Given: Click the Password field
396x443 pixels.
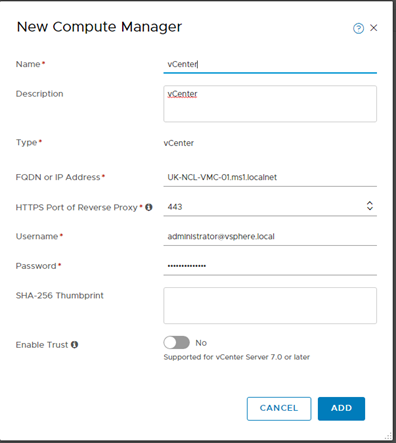Looking at the screenshot, I should point(270,266).
